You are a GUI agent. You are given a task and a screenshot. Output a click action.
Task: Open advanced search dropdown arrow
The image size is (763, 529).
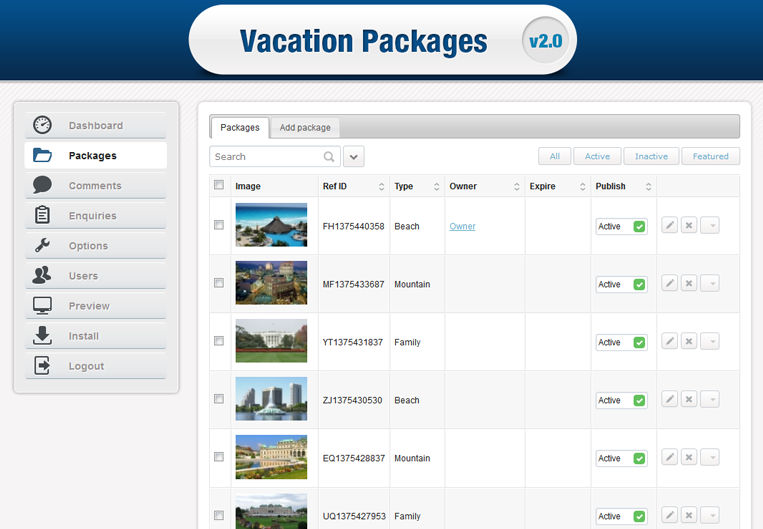(x=354, y=157)
